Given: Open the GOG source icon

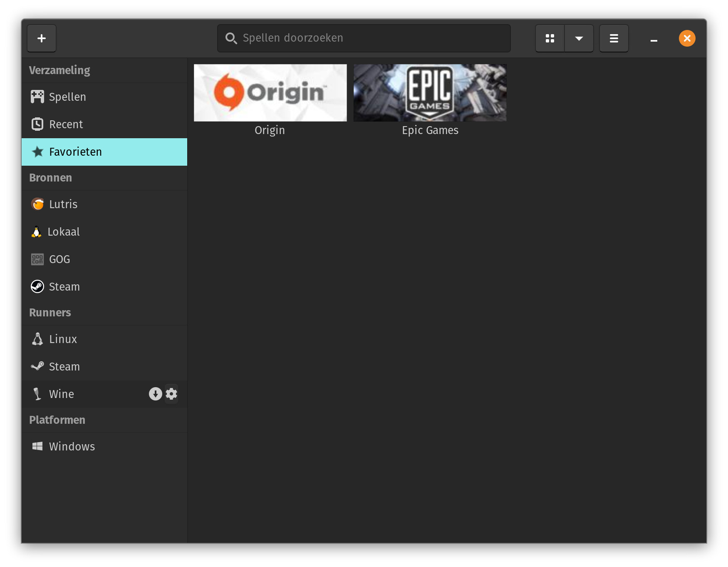Looking at the screenshot, I should click(x=37, y=259).
